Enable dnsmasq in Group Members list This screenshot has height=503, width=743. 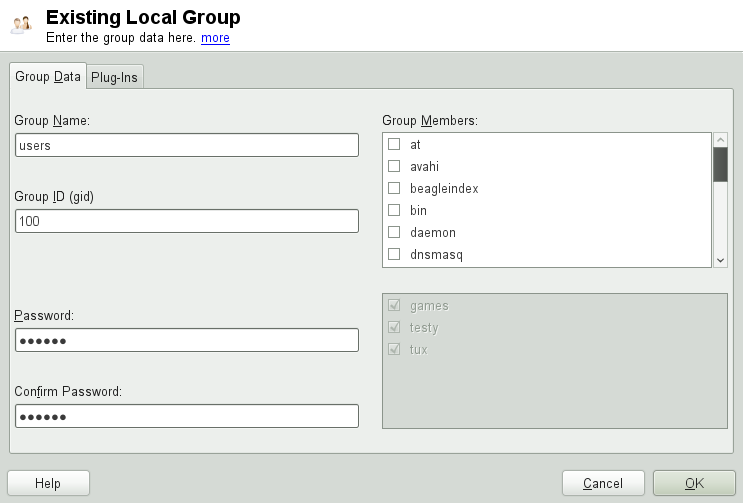pos(394,254)
